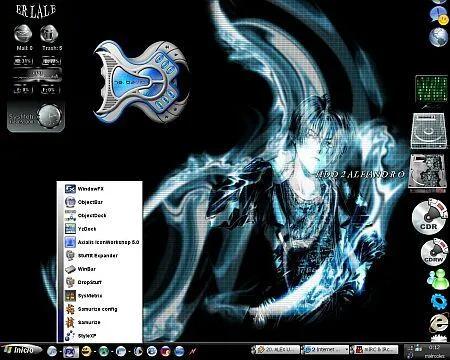Click the SysMetrix menu icon
The image size is (450, 360).
(x=70, y=296)
